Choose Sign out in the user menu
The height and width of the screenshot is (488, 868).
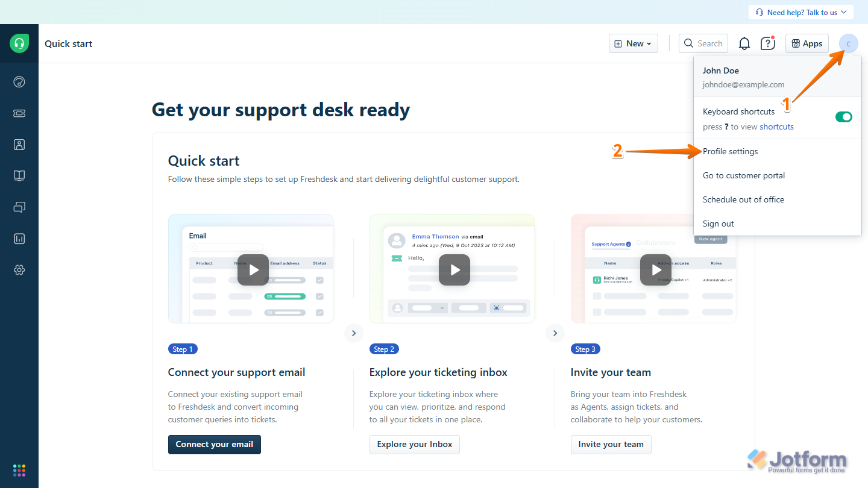(x=718, y=224)
